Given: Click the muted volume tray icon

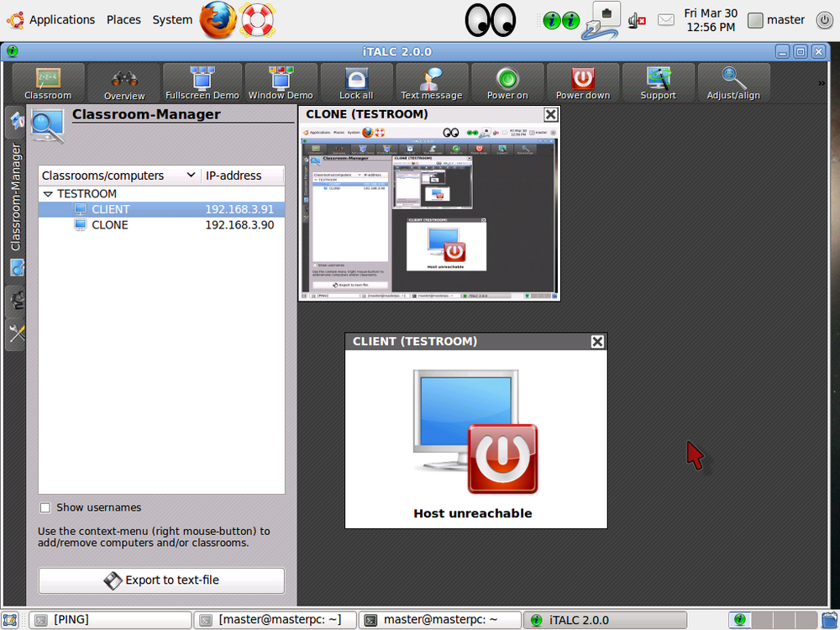Looking at the screenshot, I should (x=637, y=20).
